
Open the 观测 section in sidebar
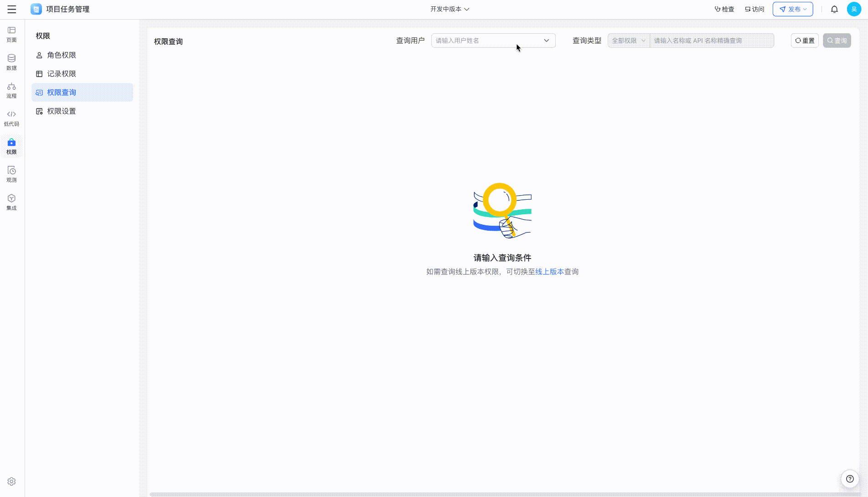pyautogui.click(x=11, y=174)
